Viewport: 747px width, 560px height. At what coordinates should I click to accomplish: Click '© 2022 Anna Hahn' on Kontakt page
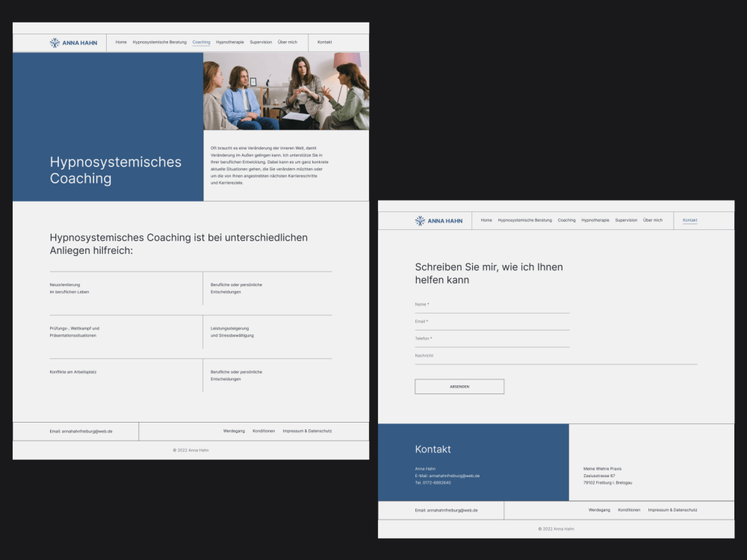pyautogui.click(x=556, y=529)
